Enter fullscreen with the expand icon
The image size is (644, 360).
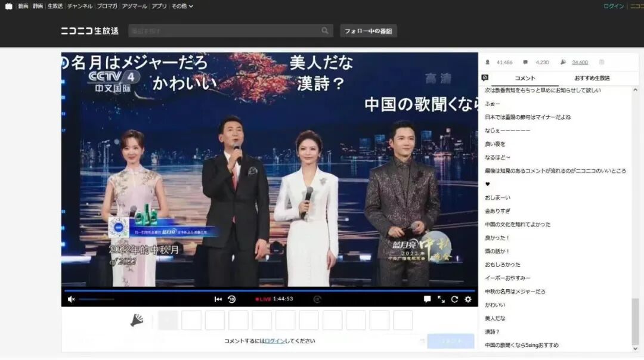pyautogui.click(x=442, y=300)
